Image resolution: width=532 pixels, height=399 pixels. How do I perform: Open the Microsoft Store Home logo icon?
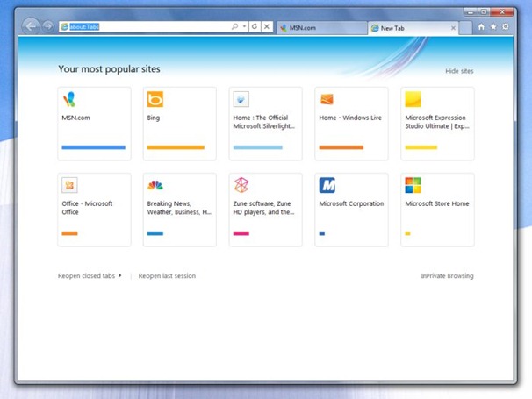point(413,185)
